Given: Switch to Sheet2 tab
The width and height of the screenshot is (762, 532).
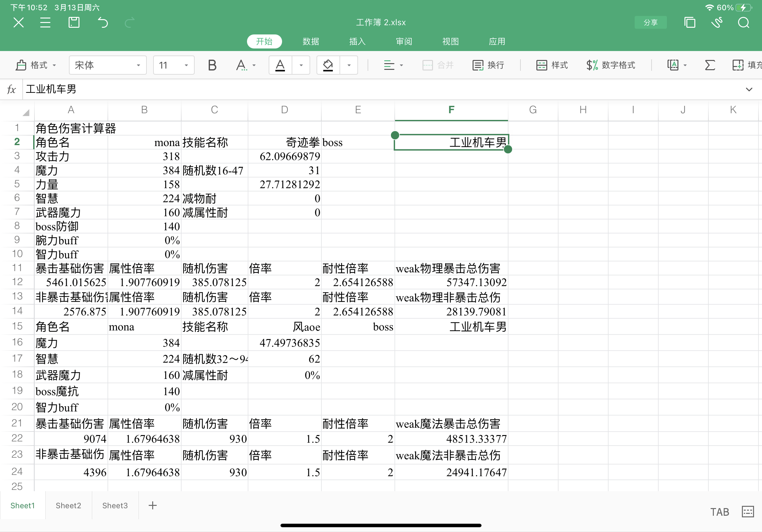Looking at the screenshot, I should (x=68, y=506).
